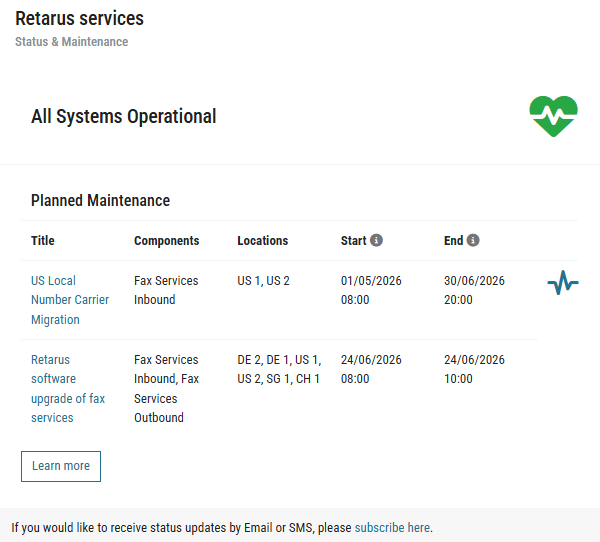Follow the subscribe here link
Screen dimensions: 600x542
point(392,527)
